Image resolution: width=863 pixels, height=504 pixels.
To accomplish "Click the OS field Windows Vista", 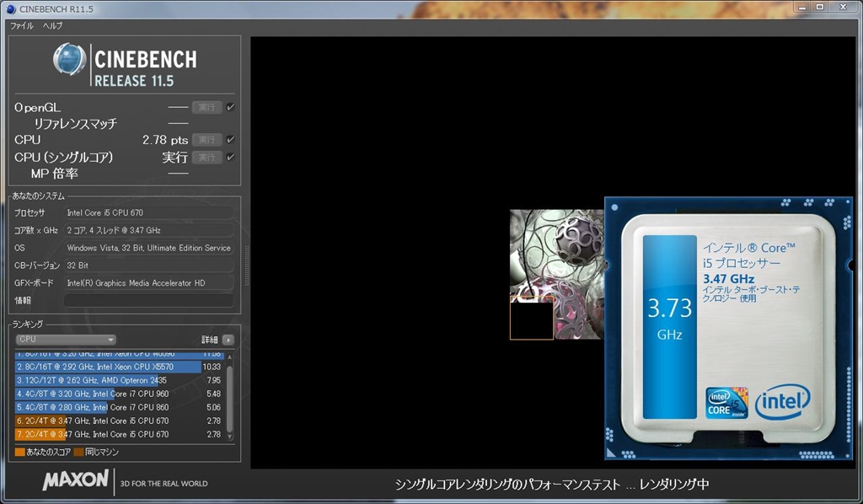I will 148,248.
